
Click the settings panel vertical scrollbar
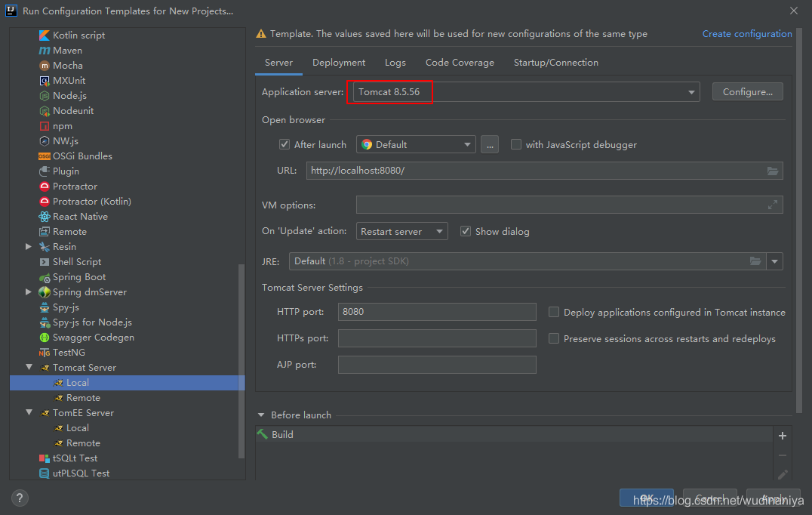tap(798, 220)
